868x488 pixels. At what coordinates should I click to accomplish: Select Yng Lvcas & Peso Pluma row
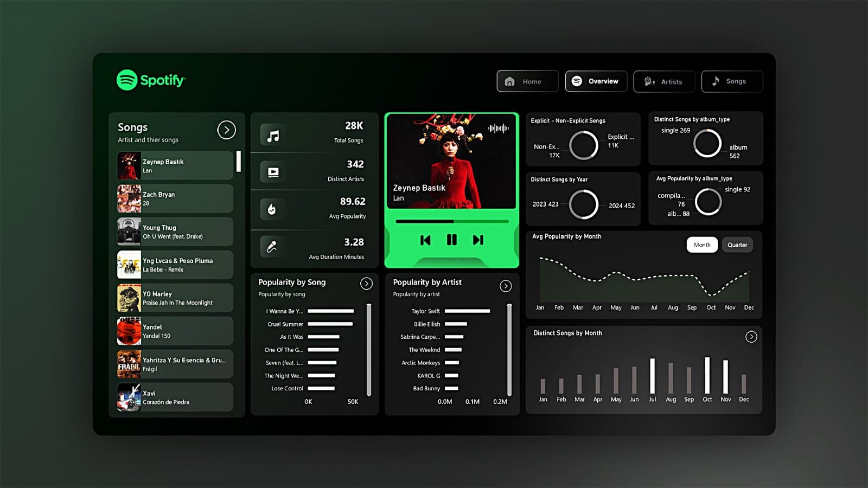point(175,265)
